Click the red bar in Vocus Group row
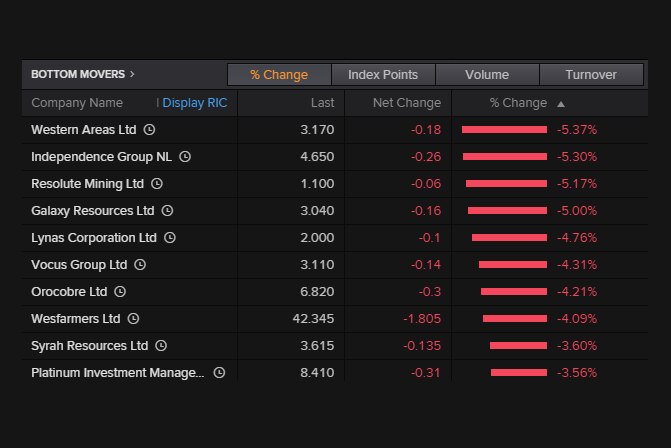Image resolution: width=671 pixels, height=448 pixels. coord(513,265)
